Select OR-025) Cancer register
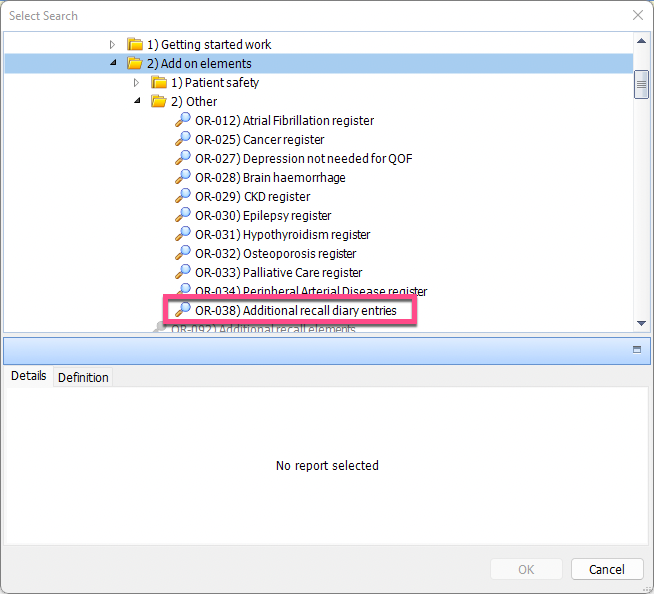Image resolution: width=654 pixels, height=594 pixels. click(259, 140)
